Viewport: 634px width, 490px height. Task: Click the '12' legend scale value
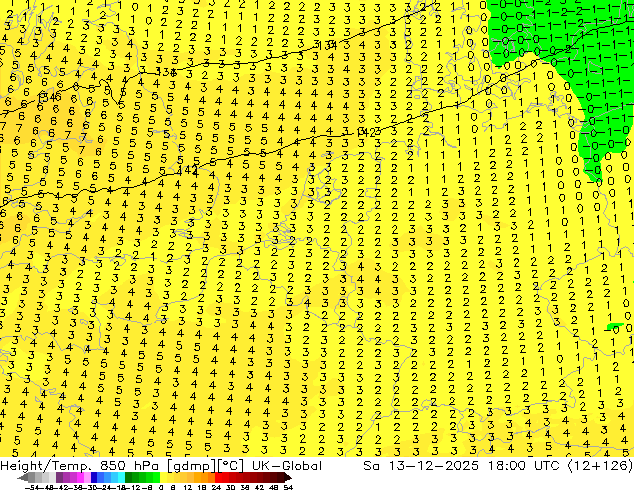[x=187, y=488]
